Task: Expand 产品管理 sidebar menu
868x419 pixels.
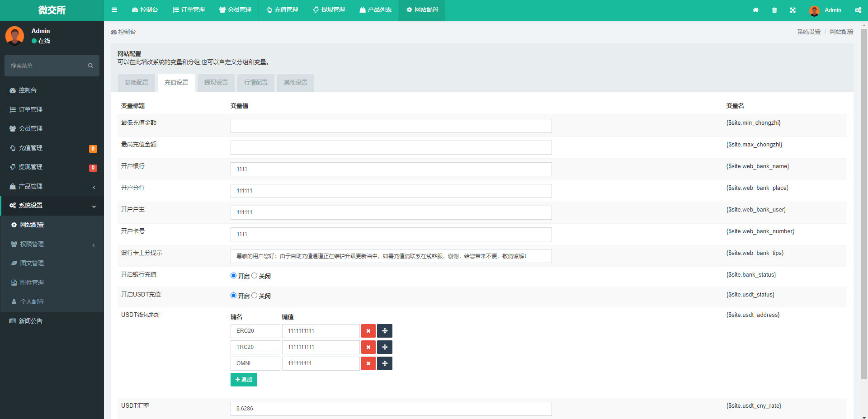Action: click(x=52, y=186)
